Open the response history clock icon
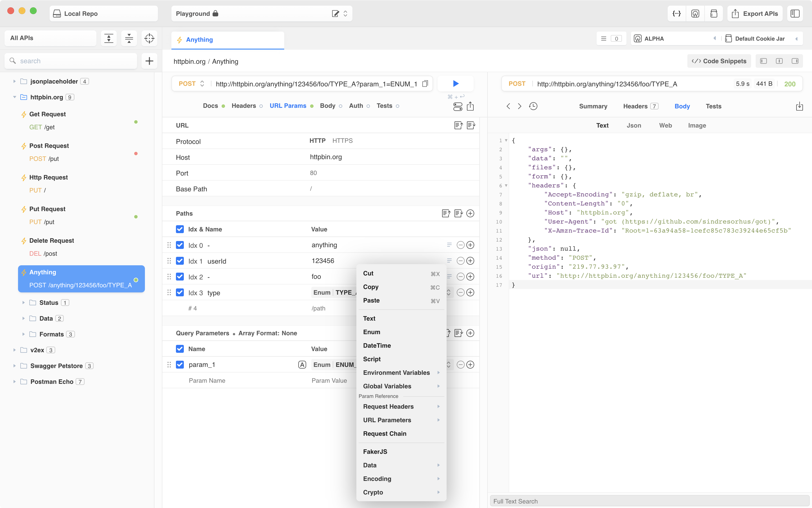Screen dimensions: 812x508 533,106
